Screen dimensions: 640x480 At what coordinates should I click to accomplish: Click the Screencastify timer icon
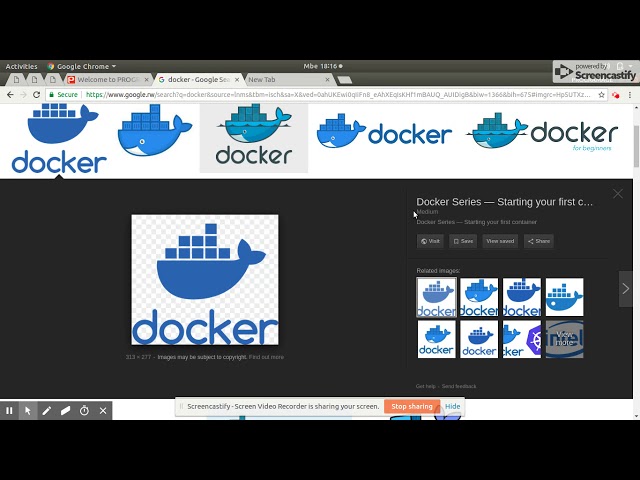pos(84,411)
